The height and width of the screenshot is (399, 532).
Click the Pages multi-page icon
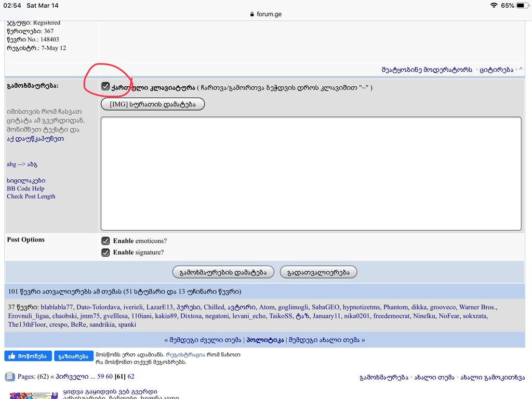pyautogui.click(x=9, y=377)
